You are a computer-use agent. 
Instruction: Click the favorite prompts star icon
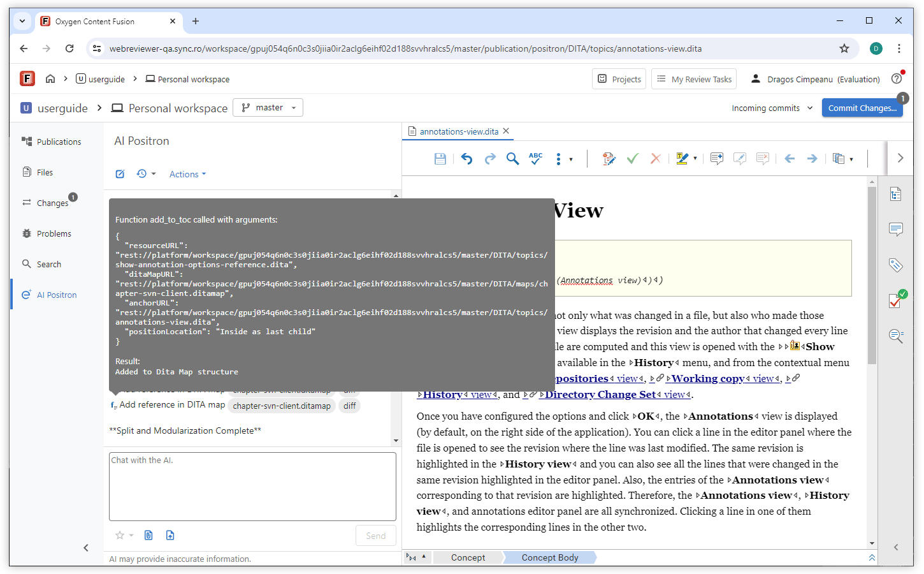point(120,535)
